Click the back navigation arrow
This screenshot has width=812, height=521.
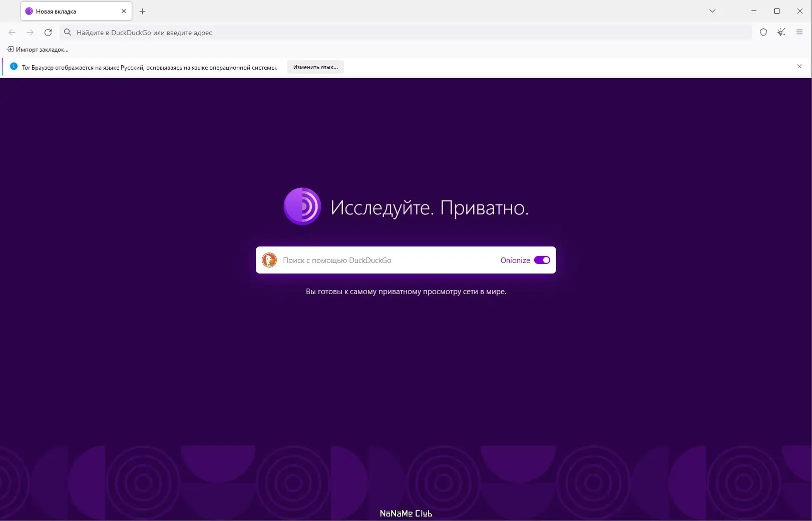12,33
